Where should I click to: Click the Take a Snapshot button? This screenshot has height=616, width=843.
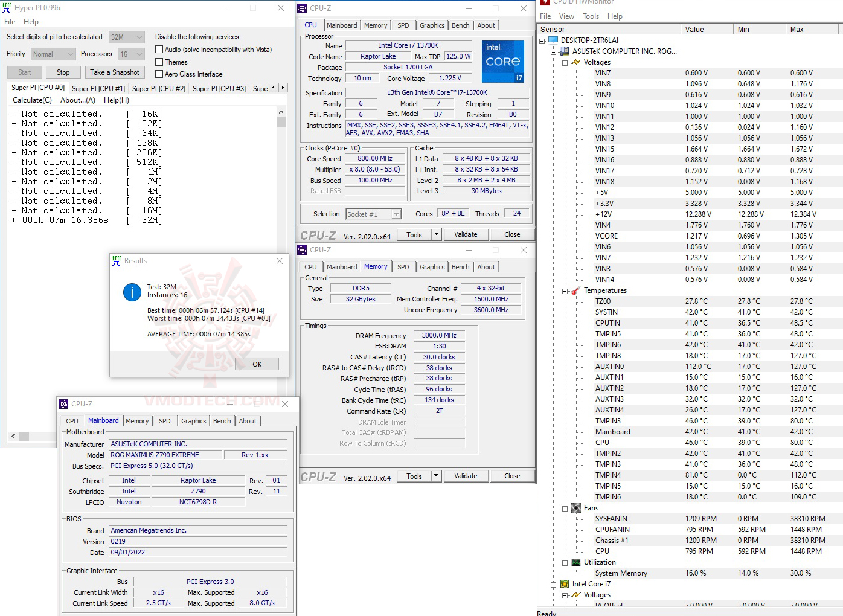115,72
